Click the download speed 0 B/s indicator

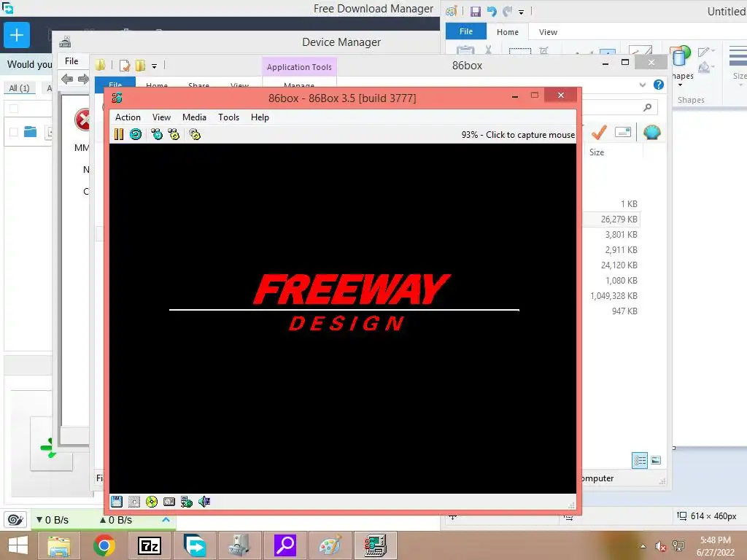(53, 520)
